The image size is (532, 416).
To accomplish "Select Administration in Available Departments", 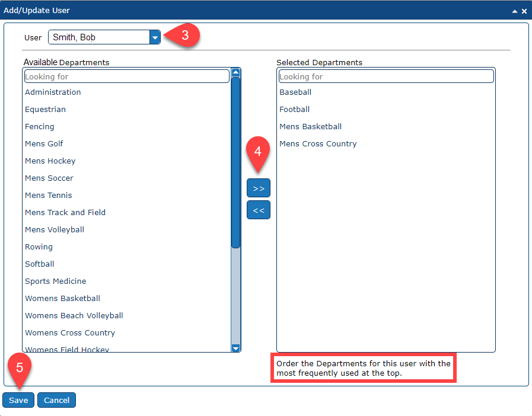I will [53, 92].
